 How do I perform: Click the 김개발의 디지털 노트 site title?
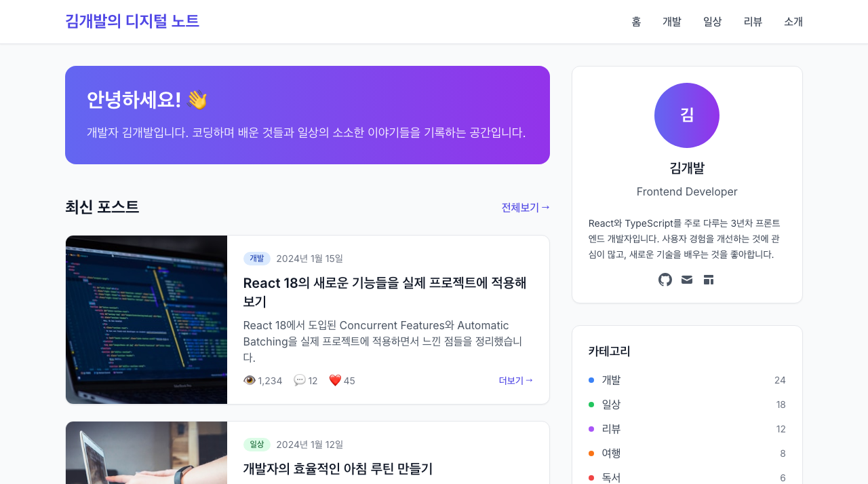coord(132,21)
